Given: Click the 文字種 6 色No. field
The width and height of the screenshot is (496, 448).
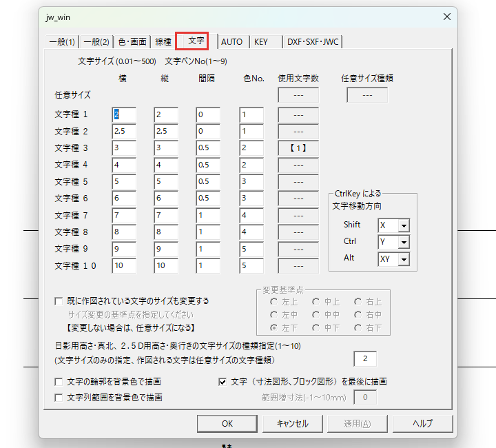Looking at the screenshot, I should pos(251,198).
